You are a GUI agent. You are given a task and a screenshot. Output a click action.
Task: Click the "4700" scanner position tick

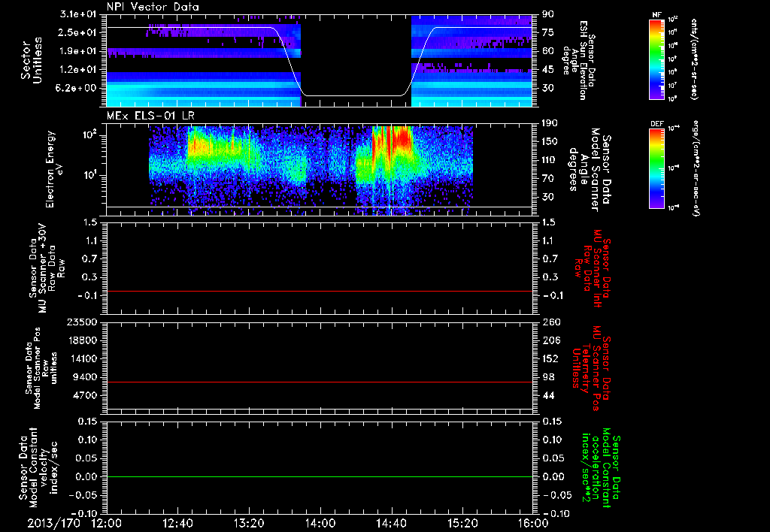[x=86, y=395]
